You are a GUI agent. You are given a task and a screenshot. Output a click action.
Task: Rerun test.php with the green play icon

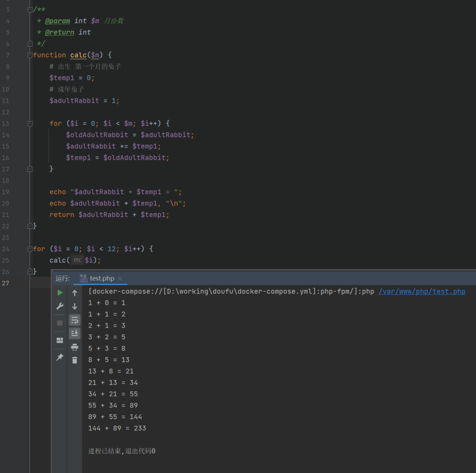60,293
